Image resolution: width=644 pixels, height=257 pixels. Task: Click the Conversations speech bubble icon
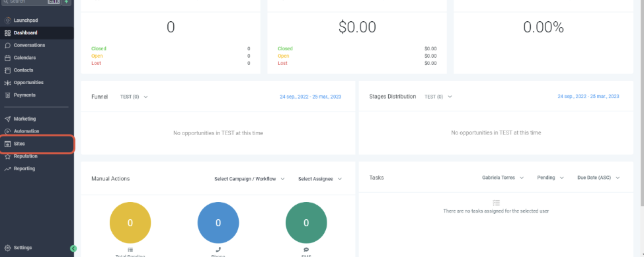(7, 45)
